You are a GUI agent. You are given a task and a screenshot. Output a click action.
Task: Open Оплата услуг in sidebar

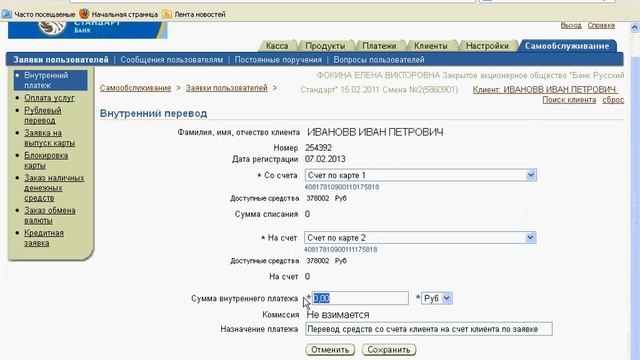49,98
